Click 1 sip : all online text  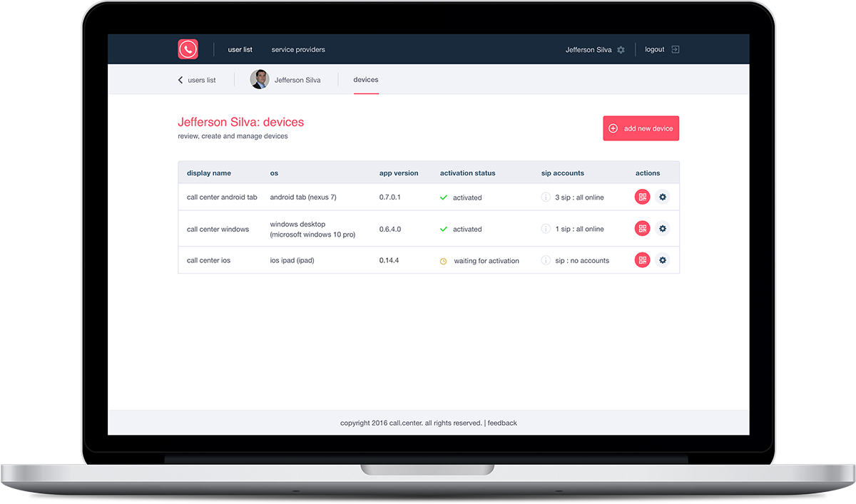(579, 230)
